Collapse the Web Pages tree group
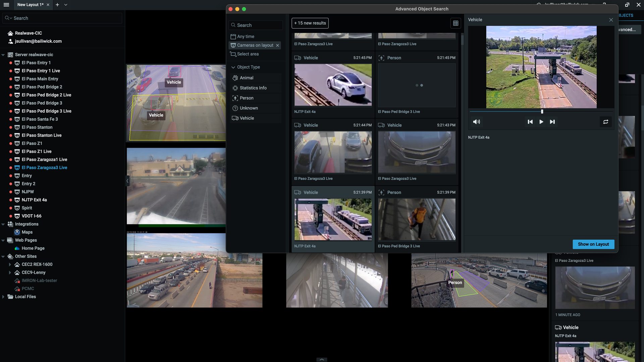This screenshot has height=362, width=644. click(x=3, y=240)
